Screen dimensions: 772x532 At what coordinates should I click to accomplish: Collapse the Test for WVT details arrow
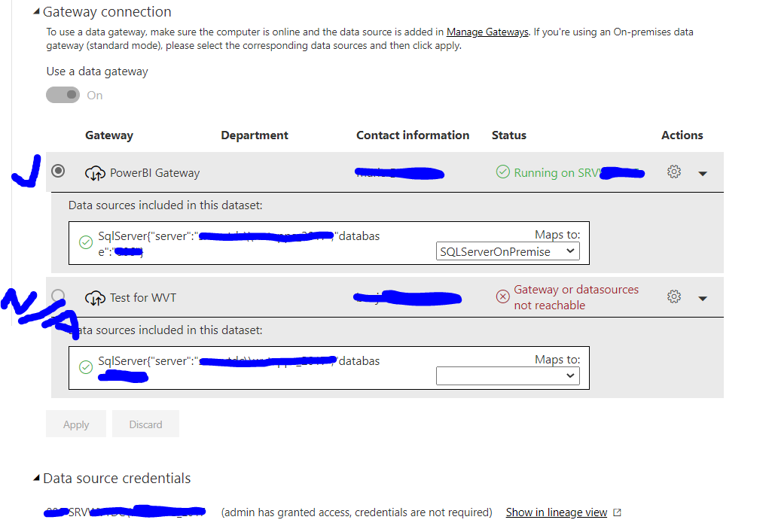click(703, 299)
